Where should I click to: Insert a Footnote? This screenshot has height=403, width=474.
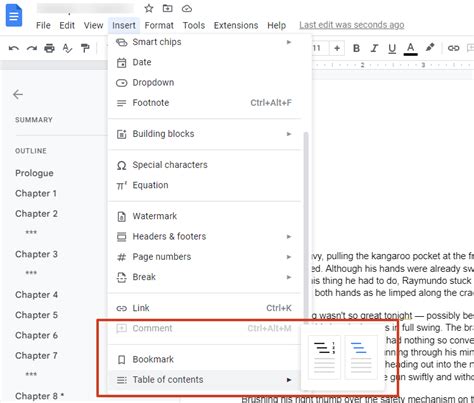[204, 103]
